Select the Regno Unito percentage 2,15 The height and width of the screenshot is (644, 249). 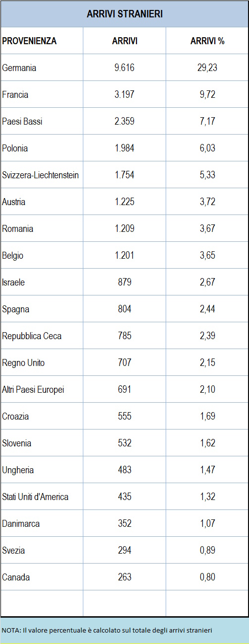(207, 363)
